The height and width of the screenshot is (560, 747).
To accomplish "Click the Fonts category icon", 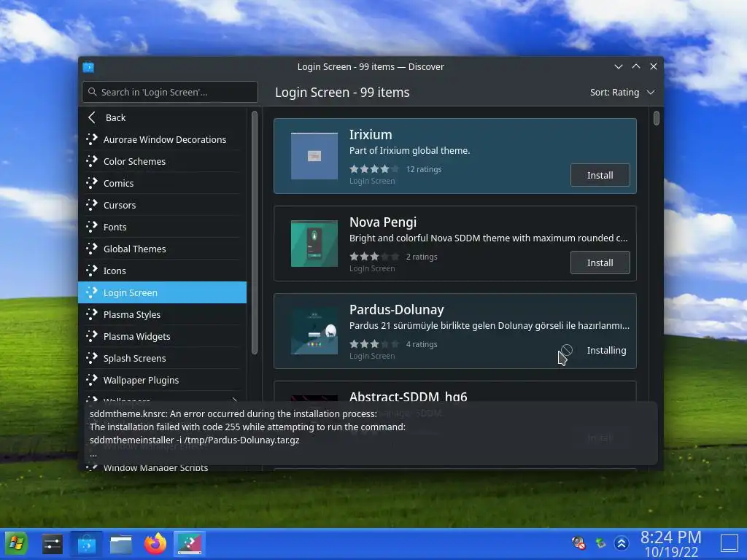I will click(91, 227).
